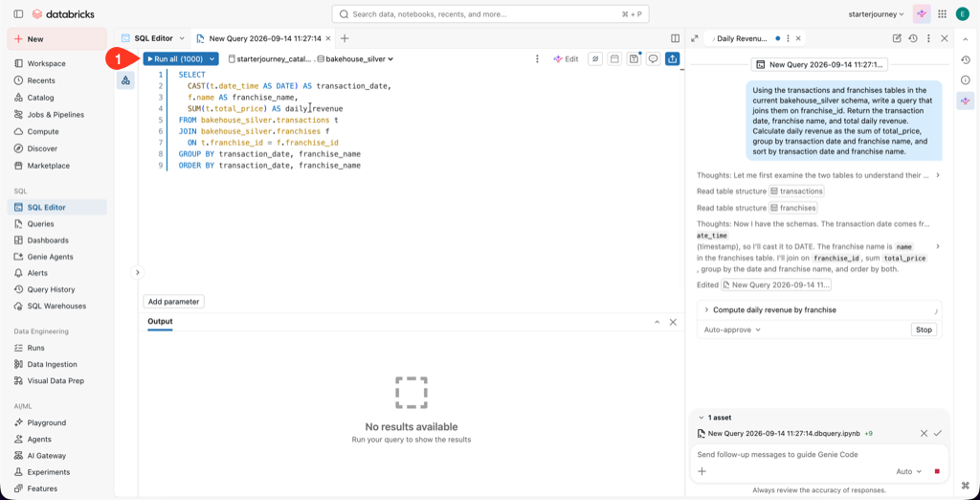Click the search data, notebooks, recents field

pos(490,13)
